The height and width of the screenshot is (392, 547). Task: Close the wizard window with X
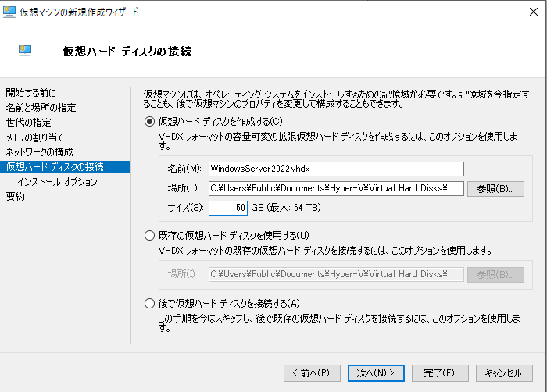pos(534,12)
